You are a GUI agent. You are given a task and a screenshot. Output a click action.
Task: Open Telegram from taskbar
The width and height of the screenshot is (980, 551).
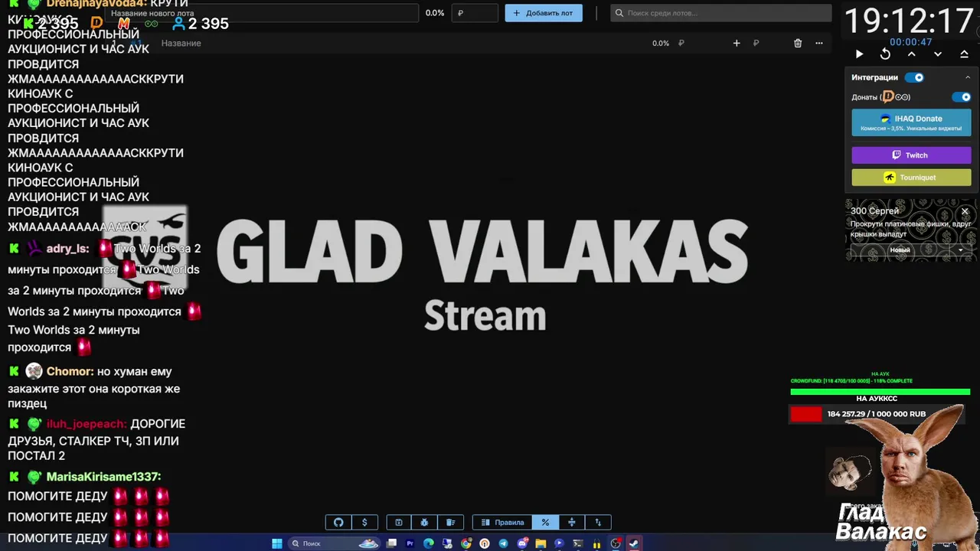click(503, 543)
